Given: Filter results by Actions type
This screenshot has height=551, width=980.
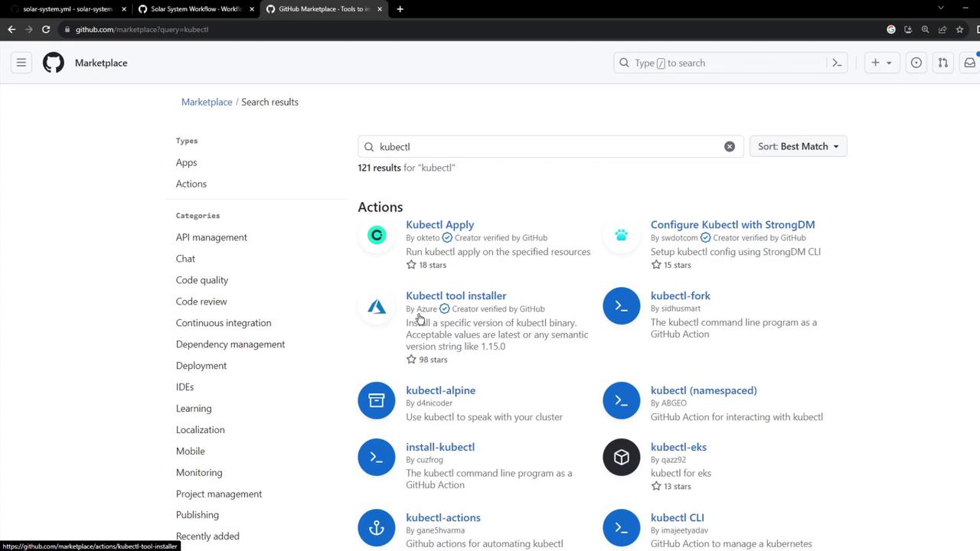Looking at the screenshot, I should tap(191, 184).
